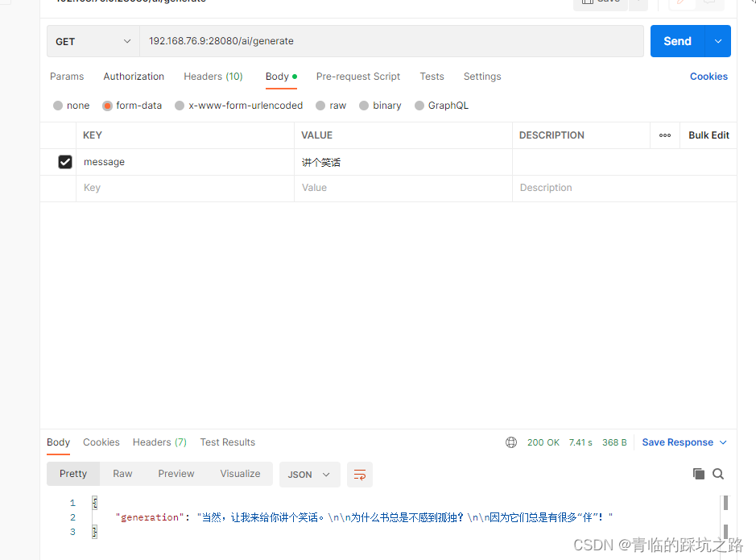Open the Cookies link

pyautogui.click(x=708, y=76)
